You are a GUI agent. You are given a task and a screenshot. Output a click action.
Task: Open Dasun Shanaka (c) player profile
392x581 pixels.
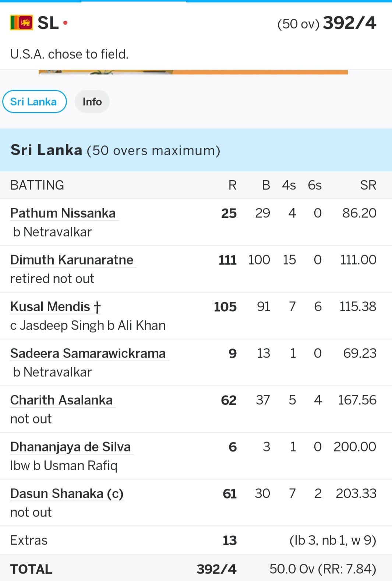[x=67, y=493]
